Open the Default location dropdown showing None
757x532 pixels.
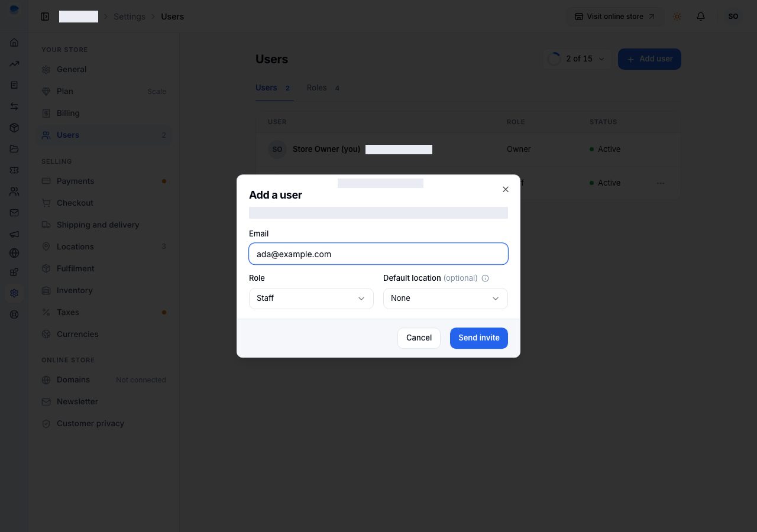[445, 299]
